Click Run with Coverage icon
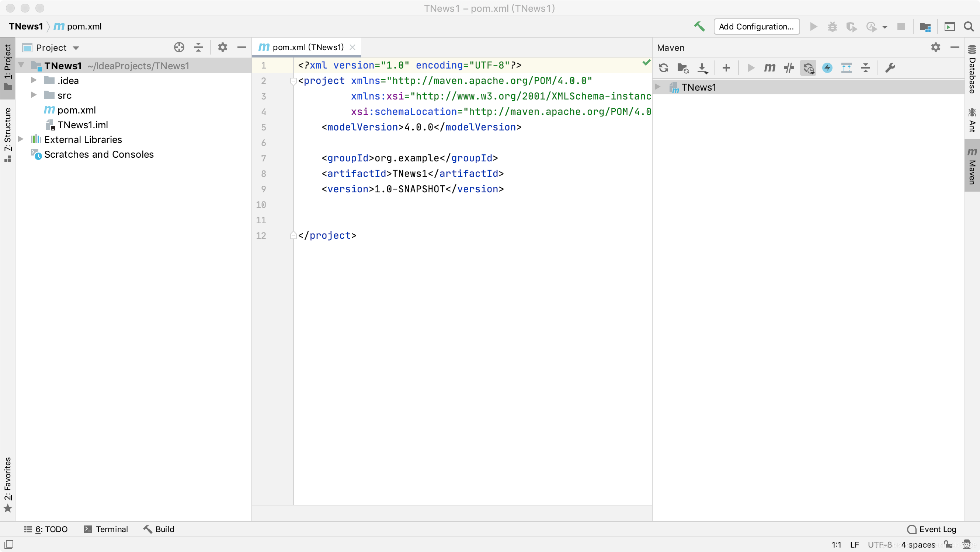The image size is (980, 552). click(x=851, y=27)
